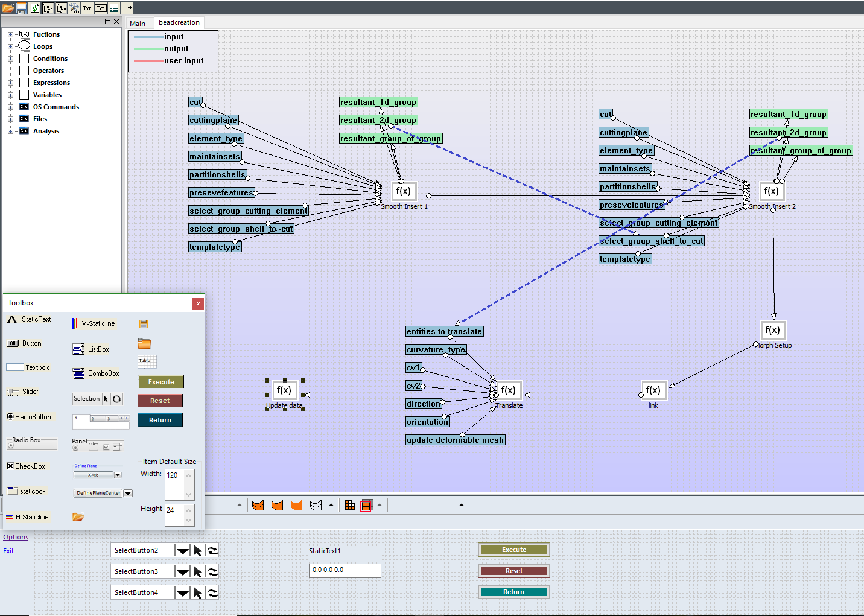This screenshot has height=616, width=864.
Task: Switch to the beadcreation tab
Action: 179,23
